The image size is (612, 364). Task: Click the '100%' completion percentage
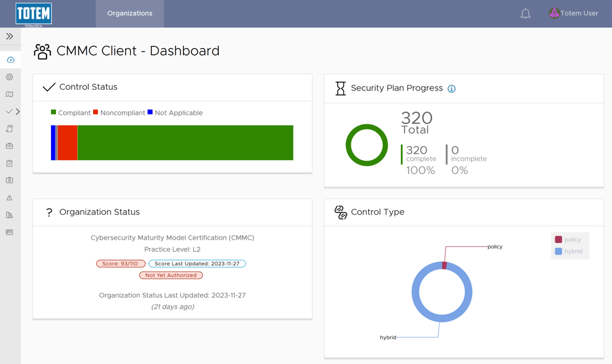point(421,170)
